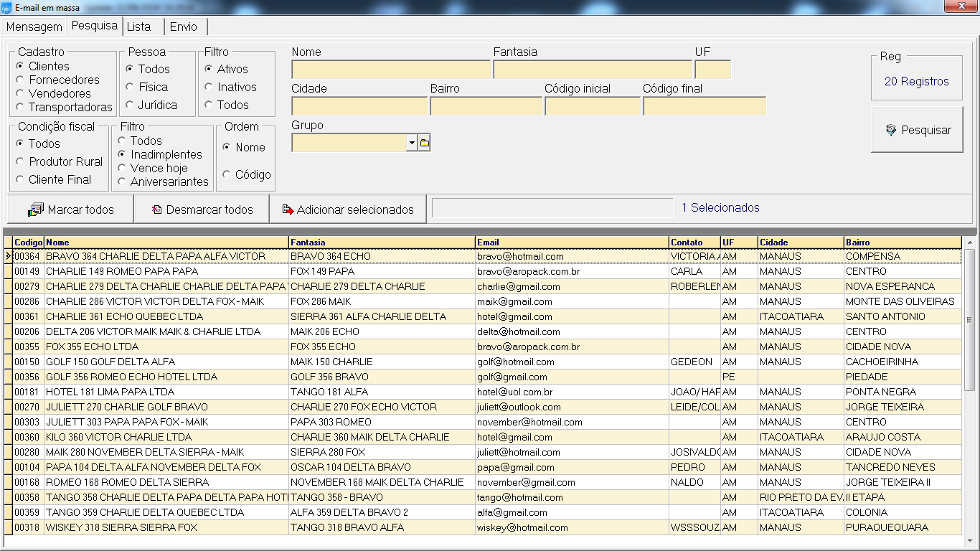Select KILO 360 VICTOR CHARLIE LTDA row
This screenshot has height=551, width=980.
coord(482,437)
